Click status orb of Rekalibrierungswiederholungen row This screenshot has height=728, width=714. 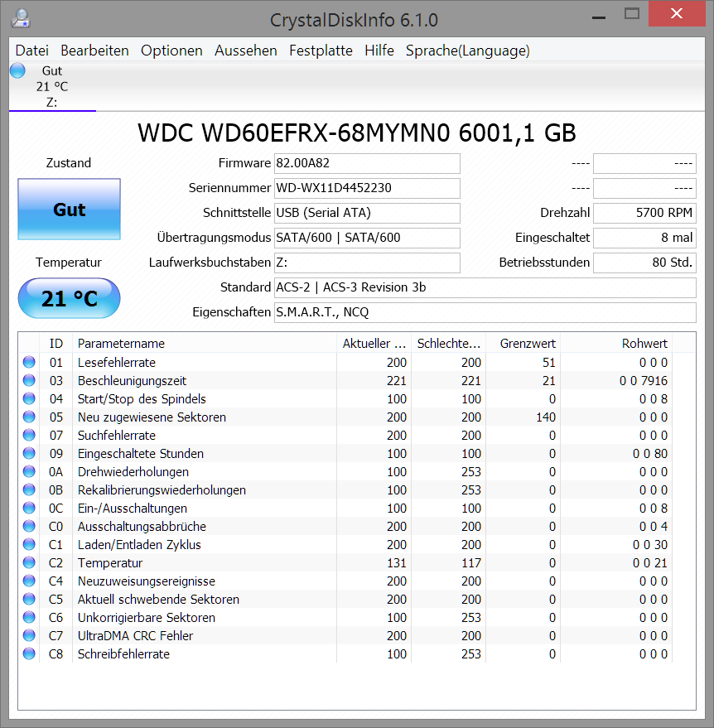coord(29,489)
